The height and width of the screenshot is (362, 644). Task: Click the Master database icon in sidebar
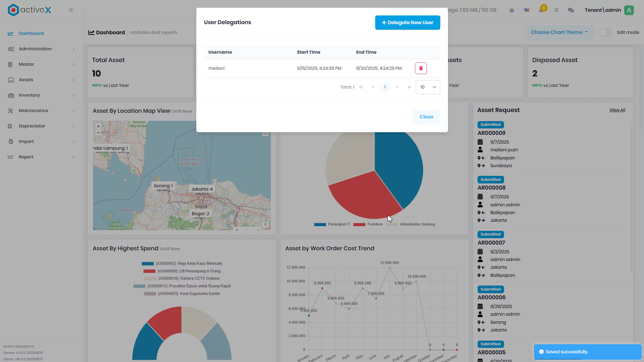pos(10,64)
